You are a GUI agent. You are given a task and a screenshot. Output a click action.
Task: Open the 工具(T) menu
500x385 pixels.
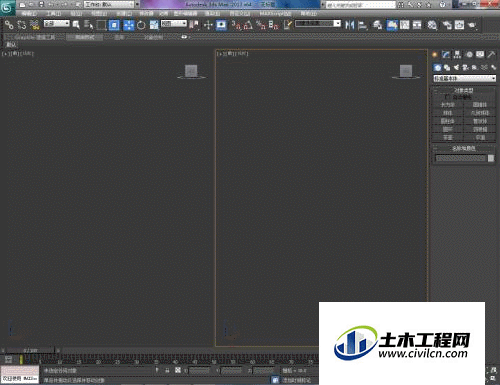53,14
